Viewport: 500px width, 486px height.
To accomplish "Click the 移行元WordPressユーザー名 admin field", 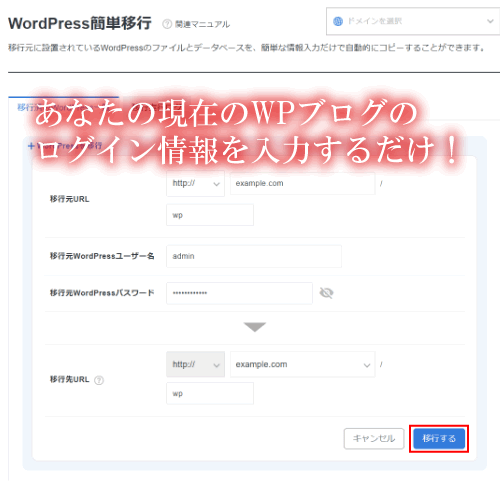I will 254,256.
